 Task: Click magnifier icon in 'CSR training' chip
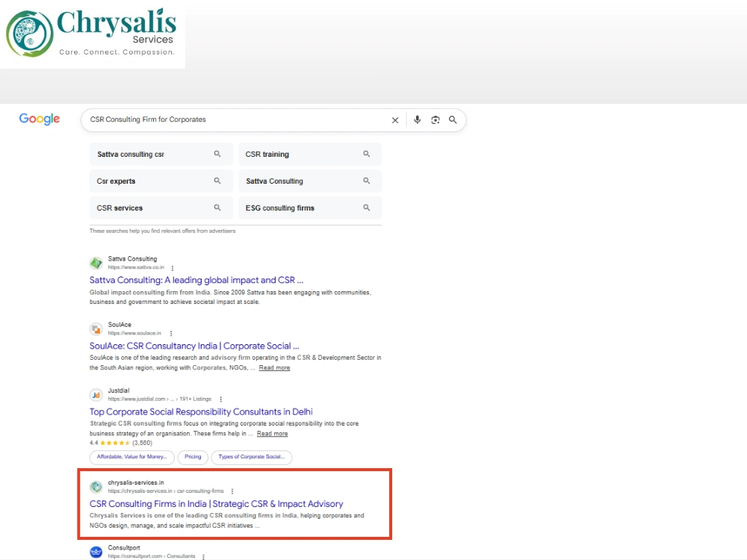pos(366,154)
